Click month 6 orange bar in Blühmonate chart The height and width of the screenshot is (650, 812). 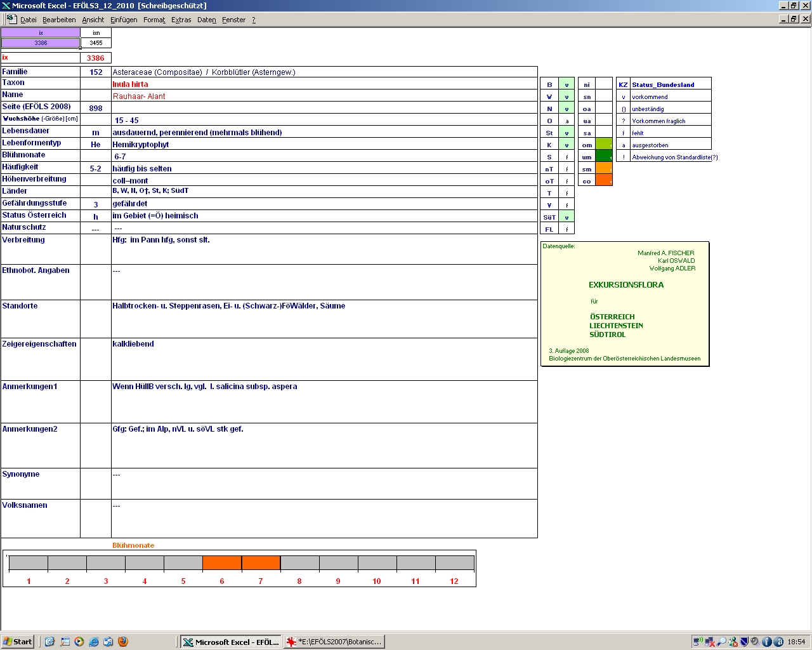coord(222,563)
